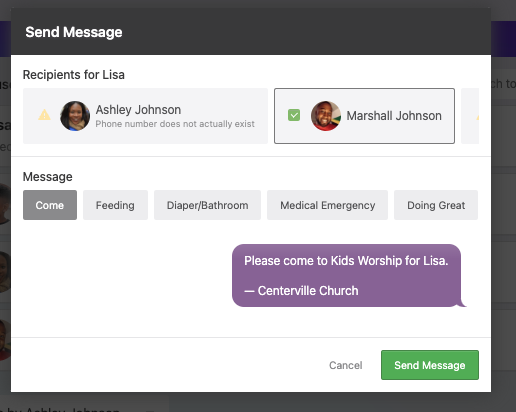Click Marshall Johnson's profile photo
Image resolution: width=516 pixels, height=412 pixels.
326,116
